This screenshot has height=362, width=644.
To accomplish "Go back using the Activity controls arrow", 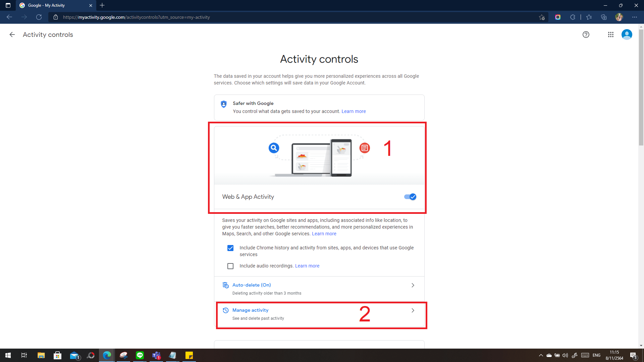I will point(12,35).
